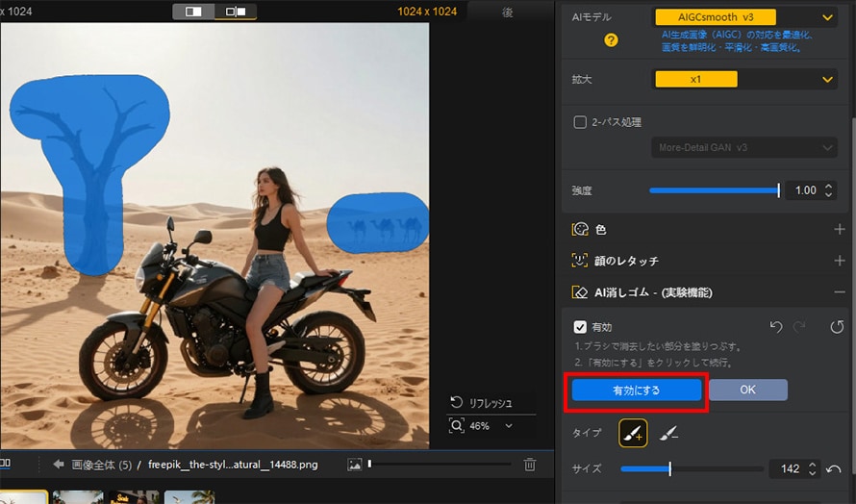Click the リフレッシュ refresh button
Viewport: 856px width, 504px height.
click(480, 403)
